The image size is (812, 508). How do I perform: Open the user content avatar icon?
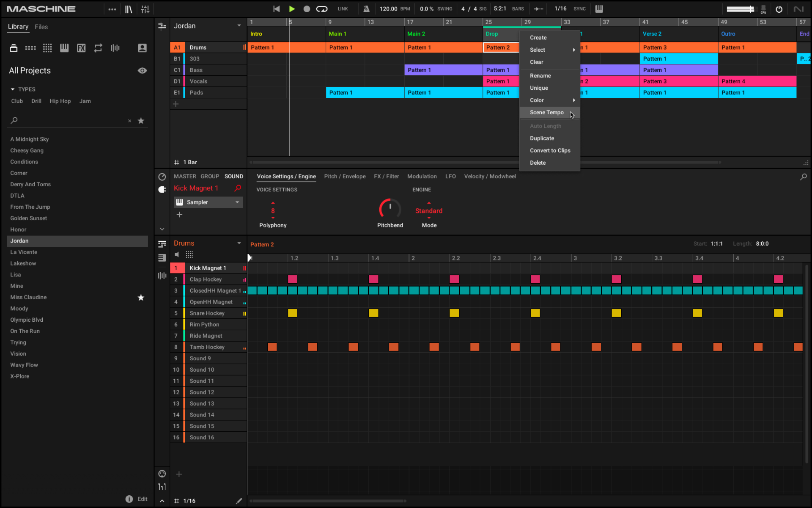point(142,48)
